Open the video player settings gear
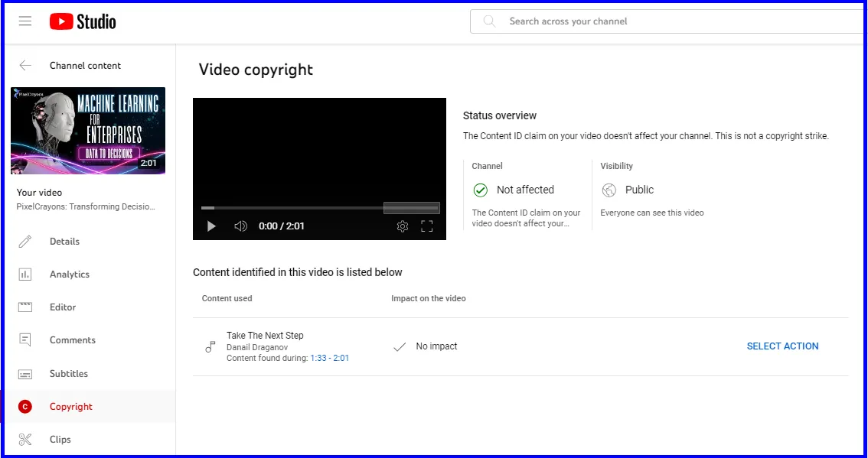Viewport: 868px width, 458px height. point(403,226)
